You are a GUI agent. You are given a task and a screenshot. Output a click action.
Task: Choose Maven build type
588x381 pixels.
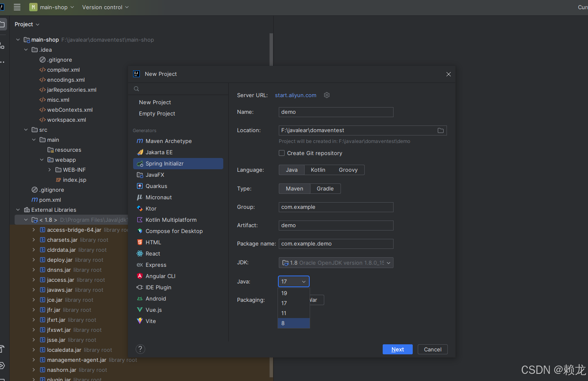tap(294, 189)
